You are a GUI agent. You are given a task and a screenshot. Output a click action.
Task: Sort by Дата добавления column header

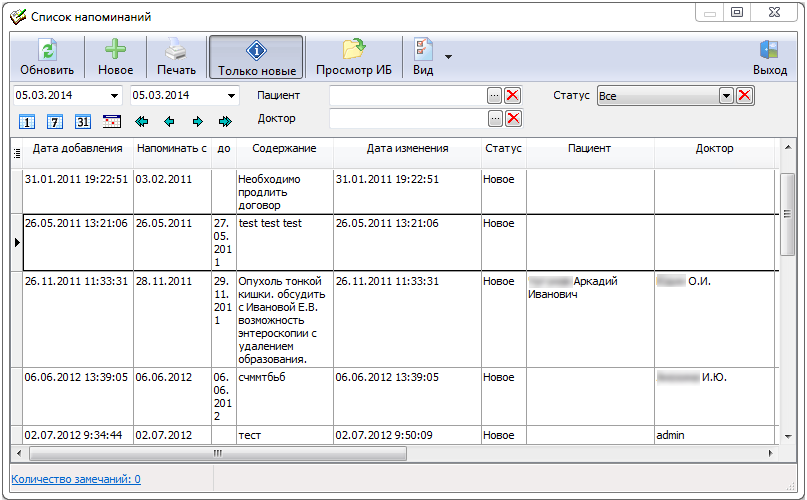pos(77,149)
